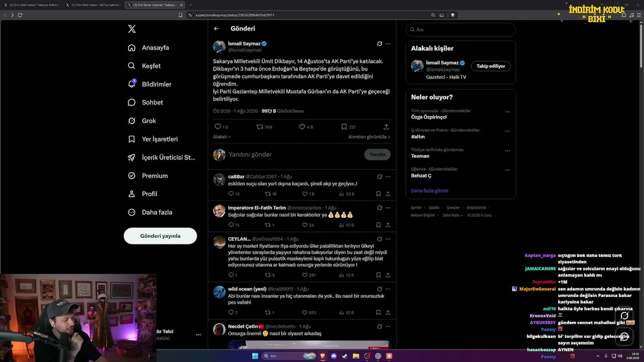Click the browser address bar URL
This screenshot has width=644, height=362.
click(x=235, y=15)
